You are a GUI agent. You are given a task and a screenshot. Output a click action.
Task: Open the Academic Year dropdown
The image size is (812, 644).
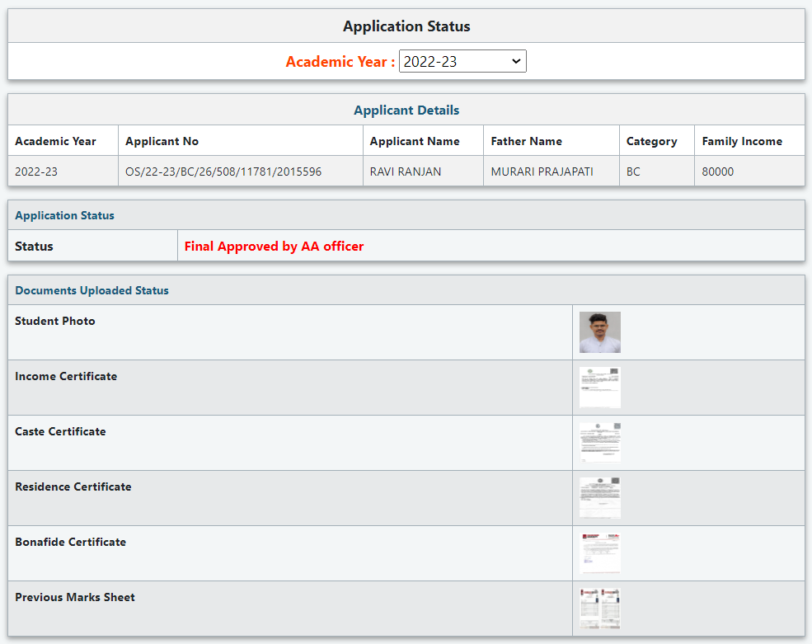pyautogui.click(x=462, y=61)
